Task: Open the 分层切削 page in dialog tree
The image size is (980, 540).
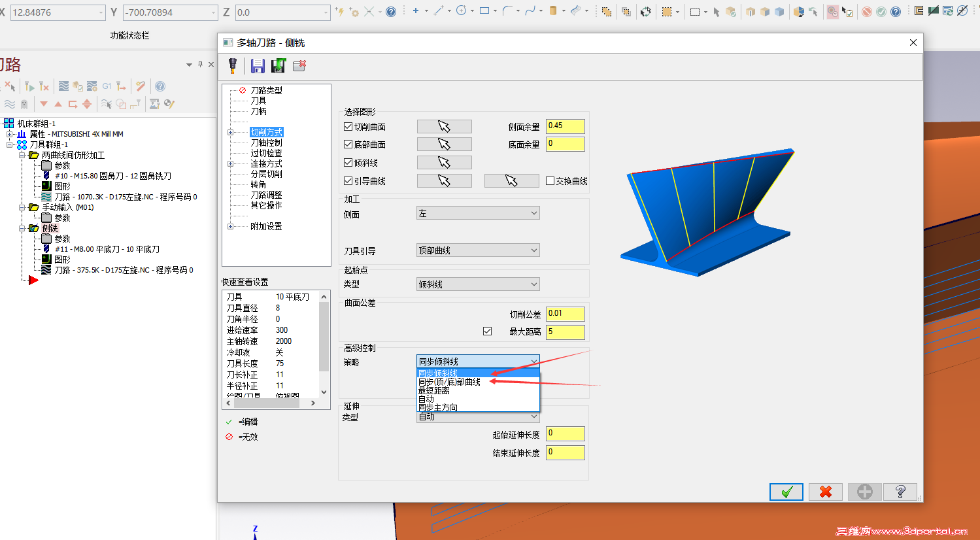Action: pos(266,174)
